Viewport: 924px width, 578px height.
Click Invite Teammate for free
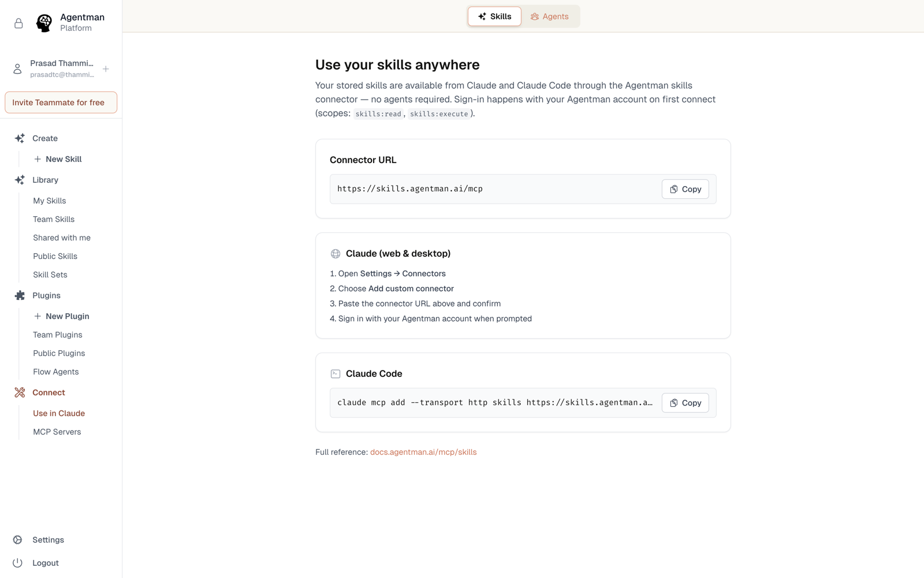coord(61,102)
